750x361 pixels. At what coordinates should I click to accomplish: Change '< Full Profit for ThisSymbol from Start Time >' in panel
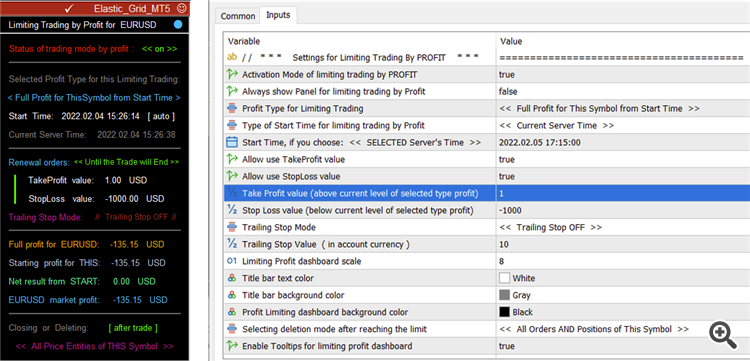tap(94, 98)
